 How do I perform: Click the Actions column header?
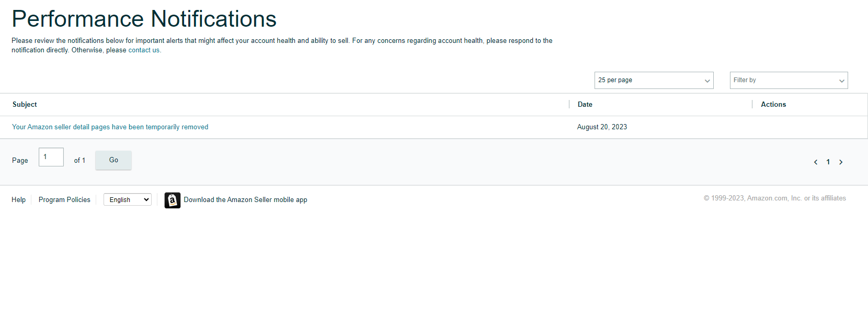point(773,105)
